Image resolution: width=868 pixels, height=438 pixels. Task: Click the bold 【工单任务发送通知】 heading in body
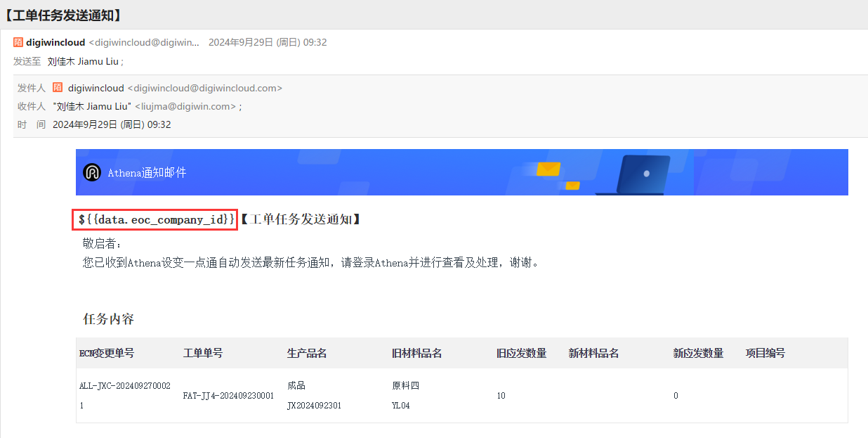point(301,219)
